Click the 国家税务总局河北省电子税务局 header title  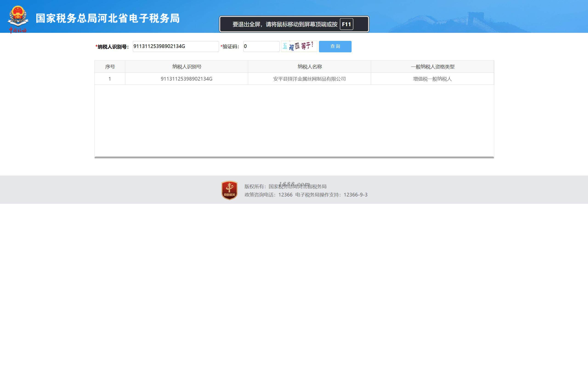click(108, 18)
